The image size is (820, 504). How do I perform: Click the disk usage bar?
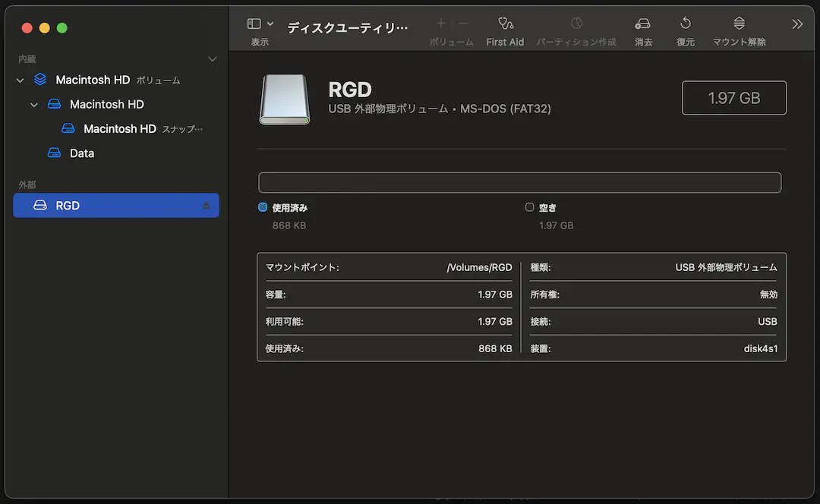(520, 182)
